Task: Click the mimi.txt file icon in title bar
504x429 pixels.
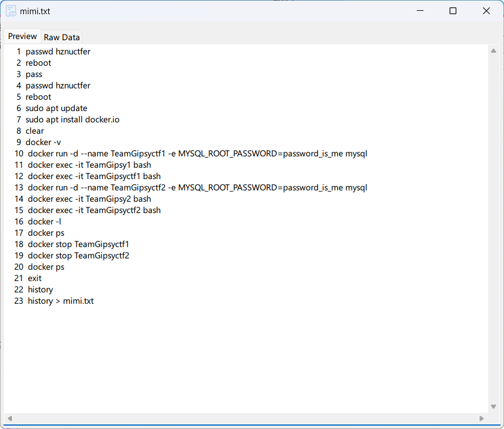Action: click(11, 11)
